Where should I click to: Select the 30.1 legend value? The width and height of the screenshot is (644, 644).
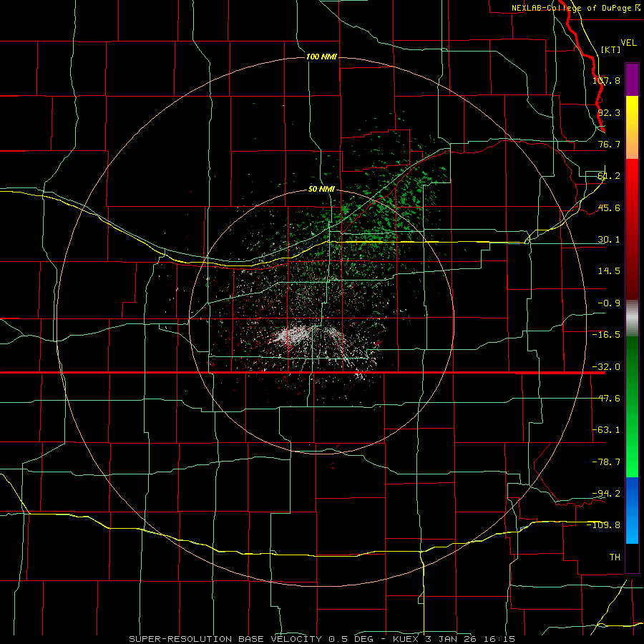coord(609,240)
